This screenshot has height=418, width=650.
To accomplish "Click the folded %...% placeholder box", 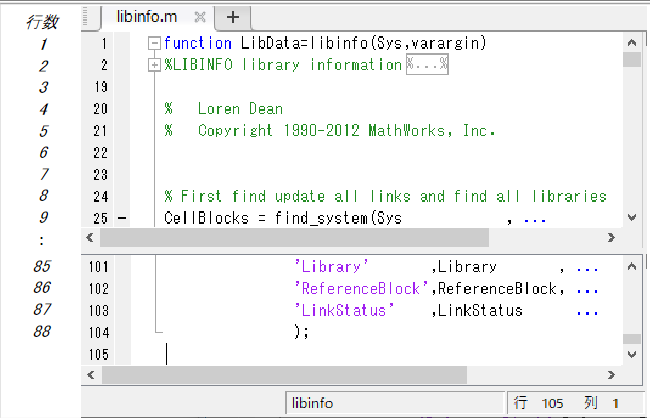I will (427, 65).
